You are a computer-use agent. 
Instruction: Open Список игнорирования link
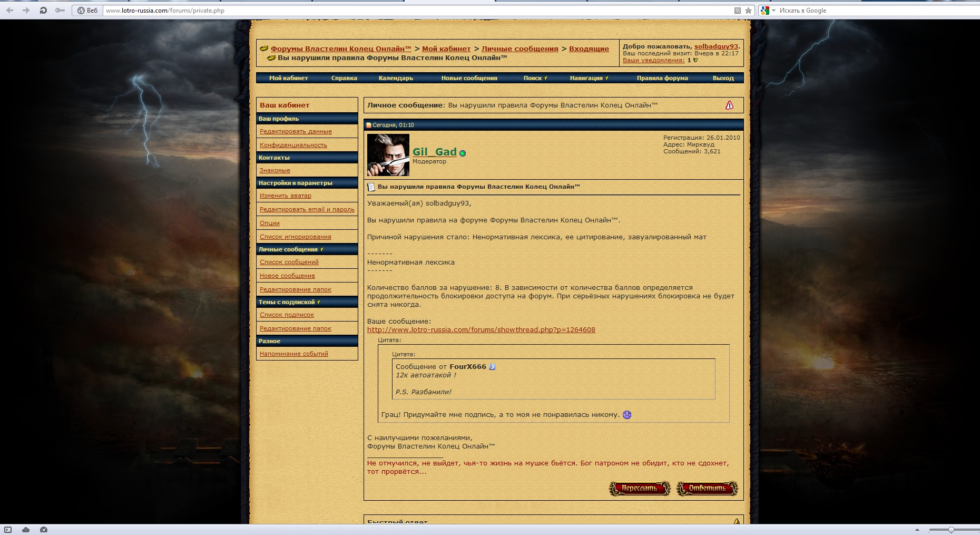pos(296,237)
